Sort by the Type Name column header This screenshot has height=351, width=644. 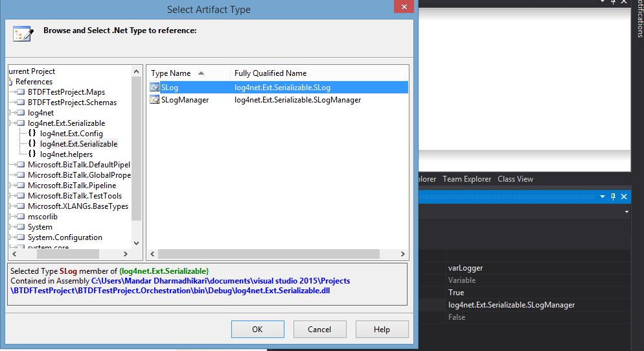(x=189, y=73)
